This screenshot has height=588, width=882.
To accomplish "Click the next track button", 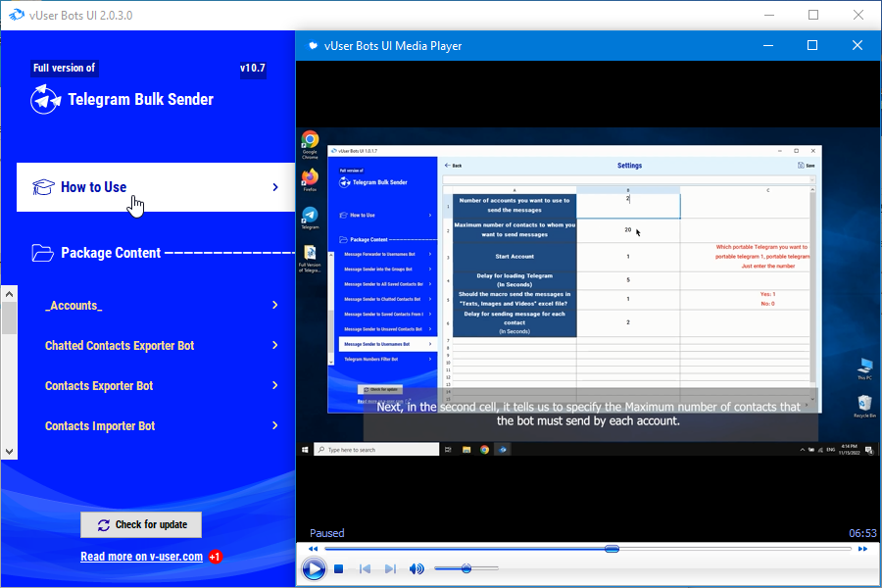I will click(x=390, y=568).
